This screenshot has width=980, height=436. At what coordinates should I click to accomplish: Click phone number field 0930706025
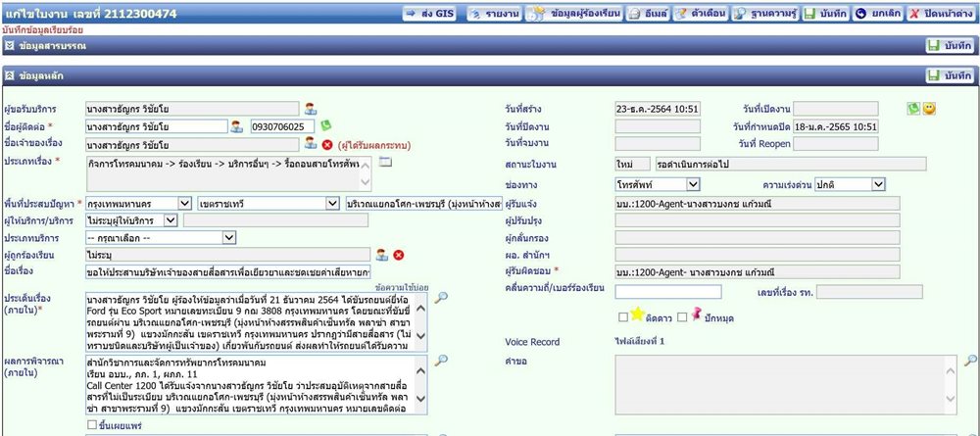click(x=282, y=126)
